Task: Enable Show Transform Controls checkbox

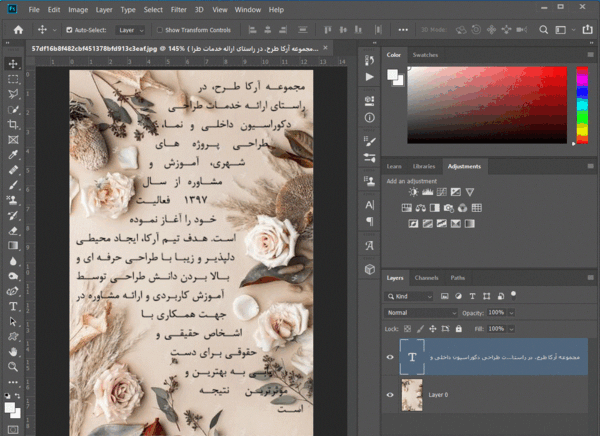Action: click(160, 30)
